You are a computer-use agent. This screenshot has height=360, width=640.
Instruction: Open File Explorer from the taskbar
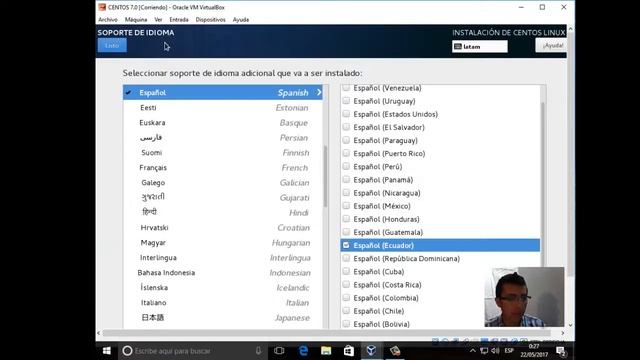point(326,351)
